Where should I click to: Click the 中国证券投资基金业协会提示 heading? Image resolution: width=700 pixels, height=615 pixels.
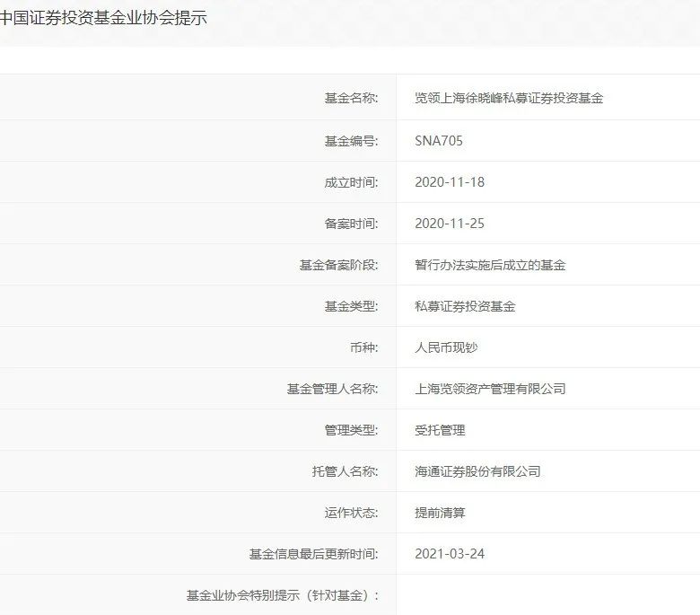(x=103, y=17)
